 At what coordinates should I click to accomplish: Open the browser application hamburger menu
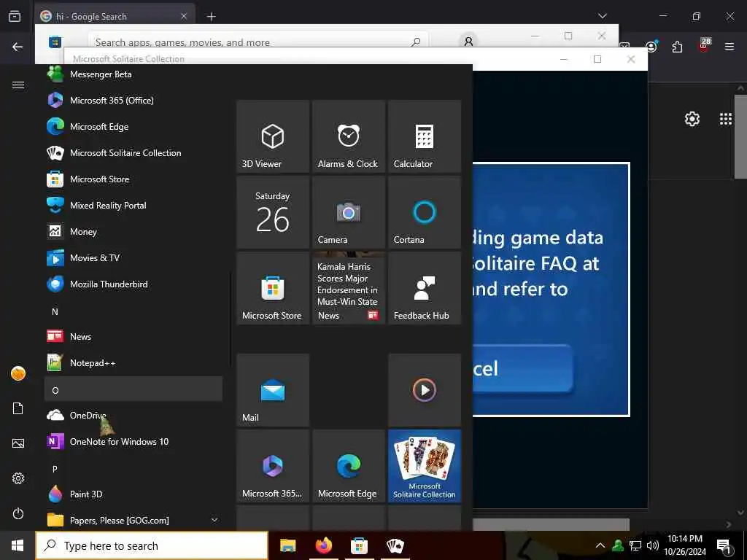click(x=729, y=47)
